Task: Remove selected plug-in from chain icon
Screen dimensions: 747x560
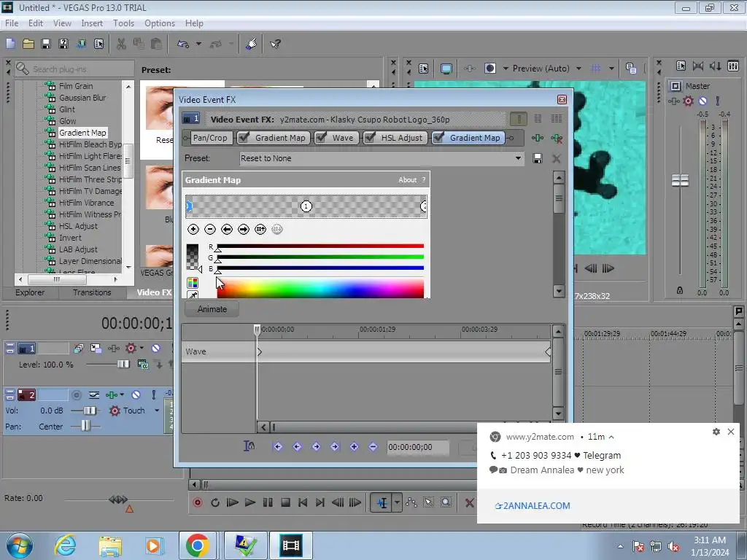Action: pos(557,138)
